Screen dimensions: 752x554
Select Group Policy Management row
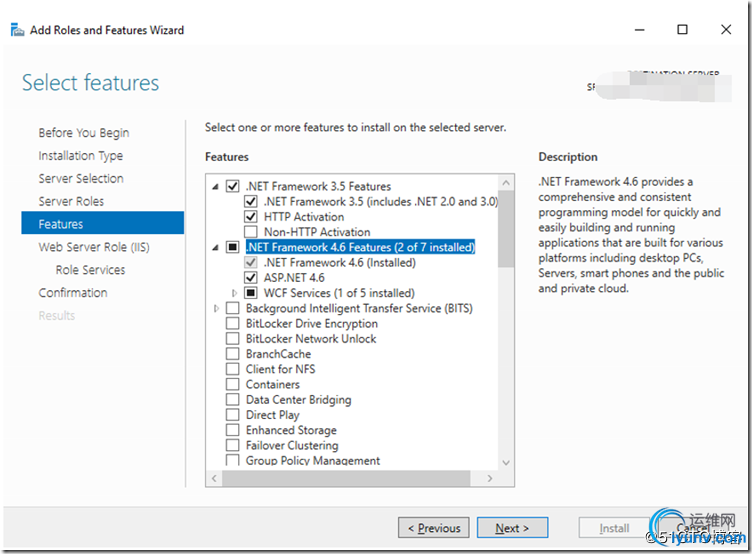(313, 460)
